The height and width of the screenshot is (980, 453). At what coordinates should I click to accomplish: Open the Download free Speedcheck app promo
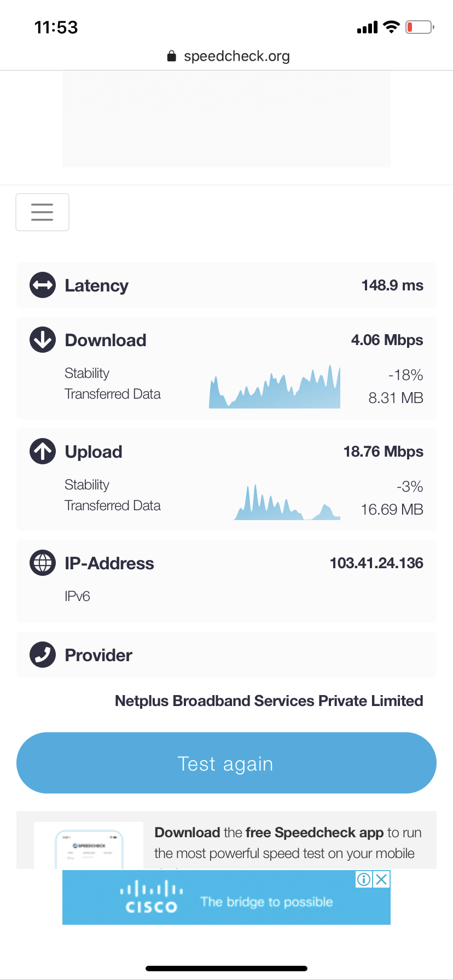tap(287, 843)
